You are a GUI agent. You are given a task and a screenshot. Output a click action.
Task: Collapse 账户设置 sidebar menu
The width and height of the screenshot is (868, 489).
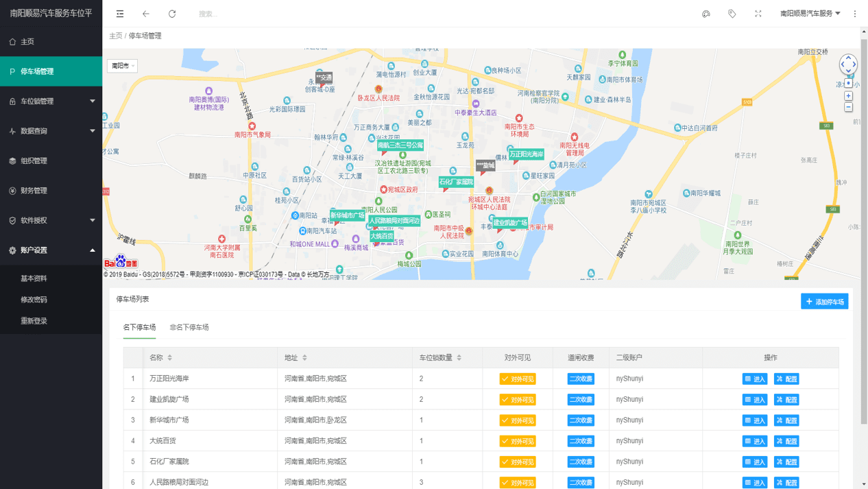(51, 250)
